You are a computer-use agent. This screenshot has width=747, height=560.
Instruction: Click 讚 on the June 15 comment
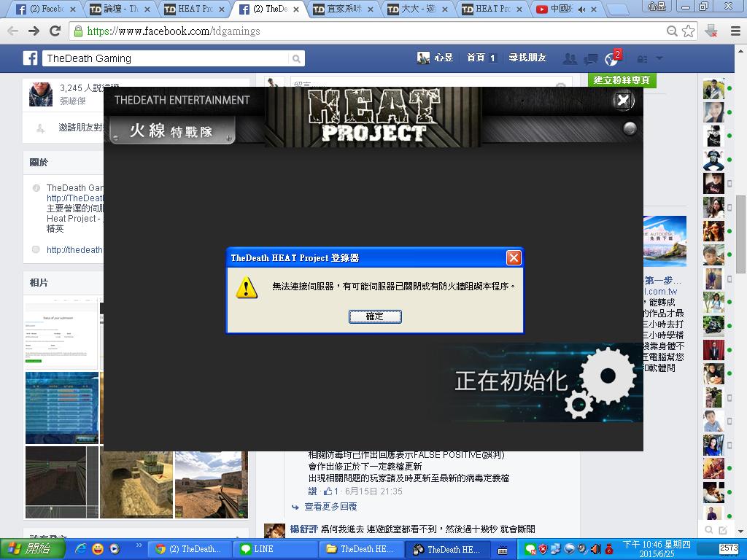(x=312, y=491)
